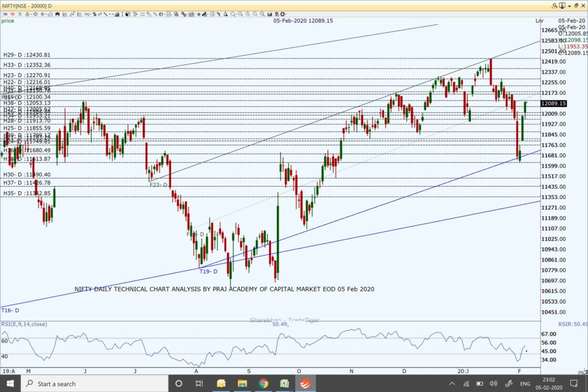The height and width of the screenshot is (392, 588).
Task: Click the star favorites icon in toolbar
Action: (199, 14)
